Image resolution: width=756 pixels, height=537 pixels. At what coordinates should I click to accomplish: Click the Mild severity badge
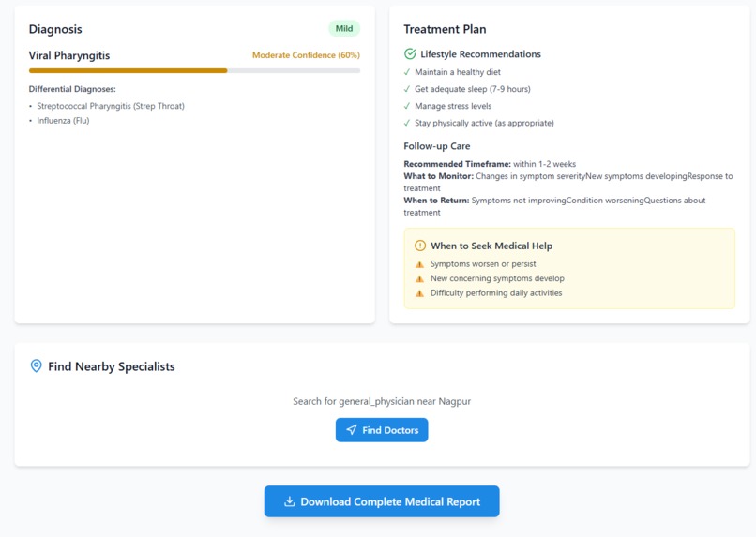[344, 28]
